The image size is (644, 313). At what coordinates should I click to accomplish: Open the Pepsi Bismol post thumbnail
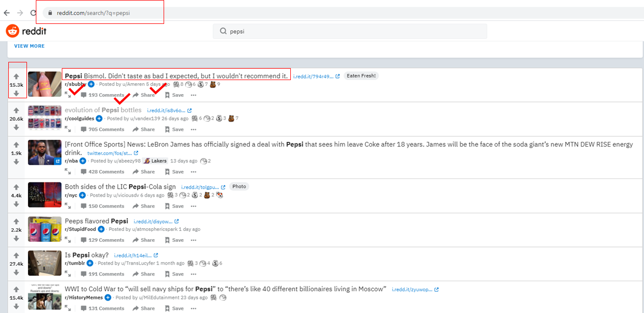pyautogui.click(x=45, y=84)
